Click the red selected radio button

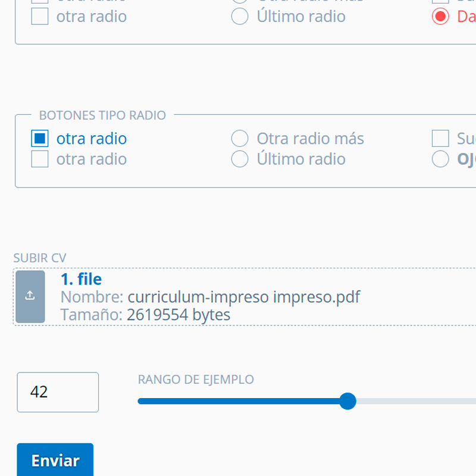point(440,16)
